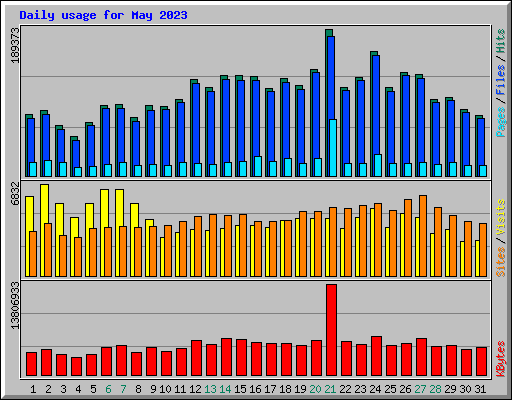Screen dimensions: 512x400
Task: Click the 13806933 KBytes axis value
Action: click(15, 305)
